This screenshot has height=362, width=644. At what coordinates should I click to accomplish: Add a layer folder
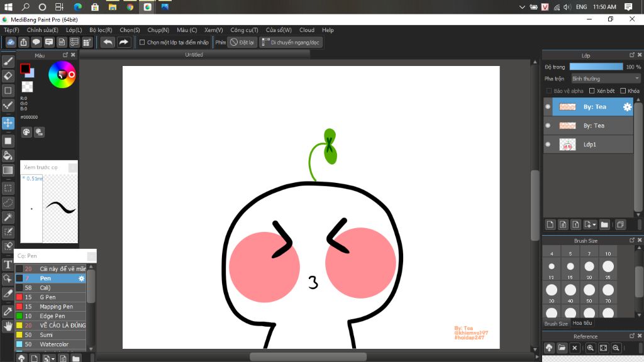coord(604,224)
